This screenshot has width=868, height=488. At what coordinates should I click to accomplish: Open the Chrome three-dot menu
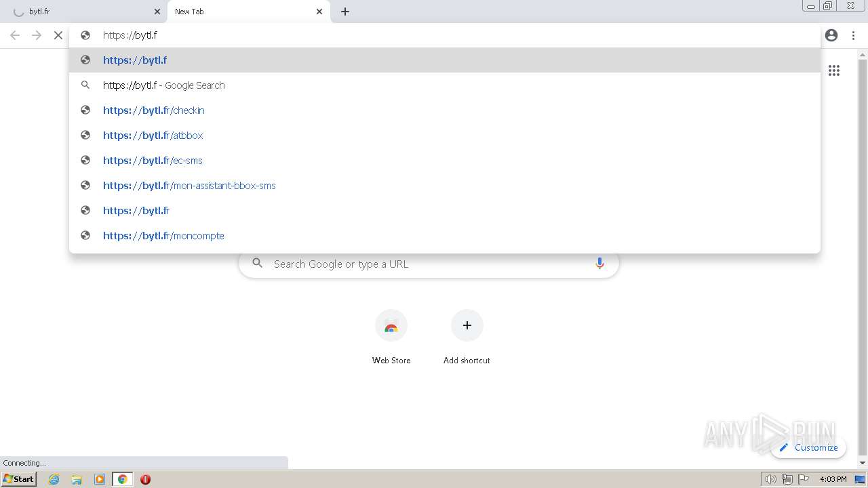pyautogui.click(x=853, y=35)
